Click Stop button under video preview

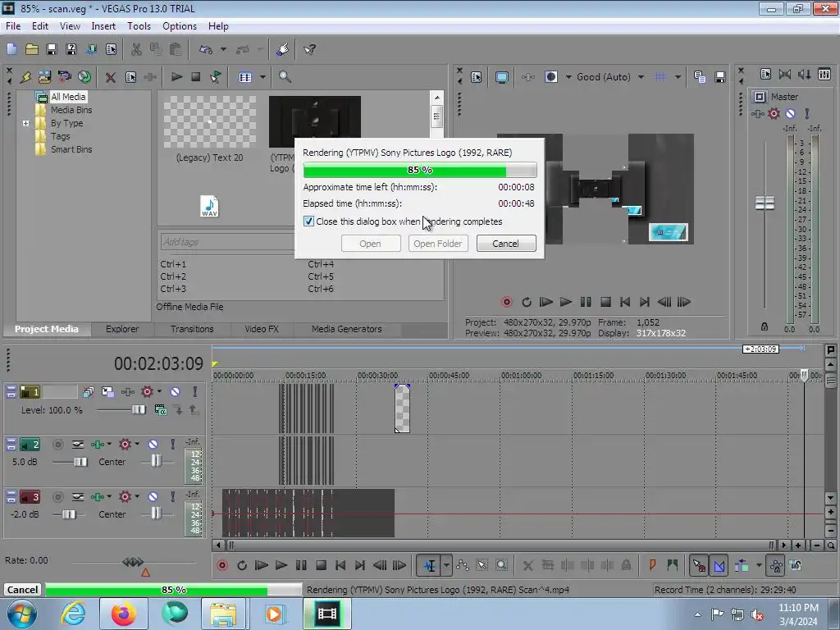[x=605, y=302]
